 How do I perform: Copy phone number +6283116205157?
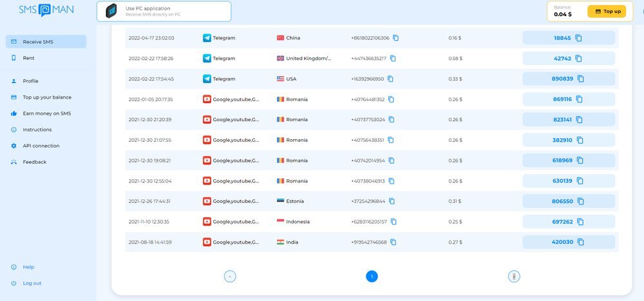click(393, 222)
